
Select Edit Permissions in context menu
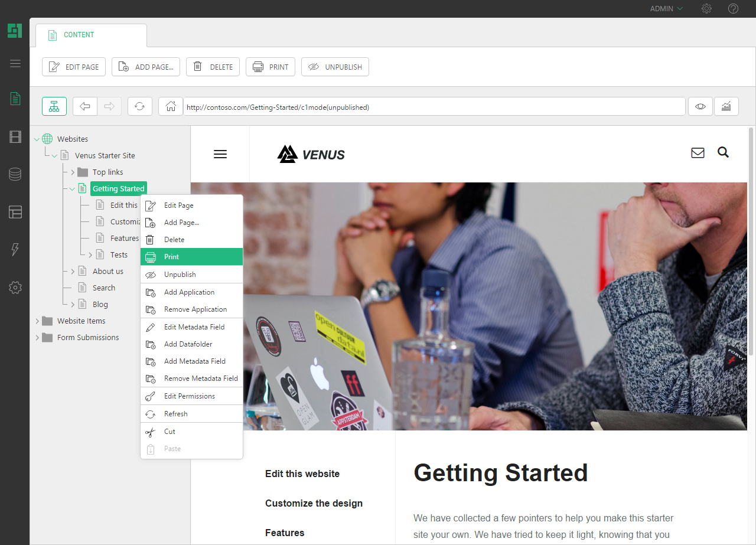tap(189, 396)
